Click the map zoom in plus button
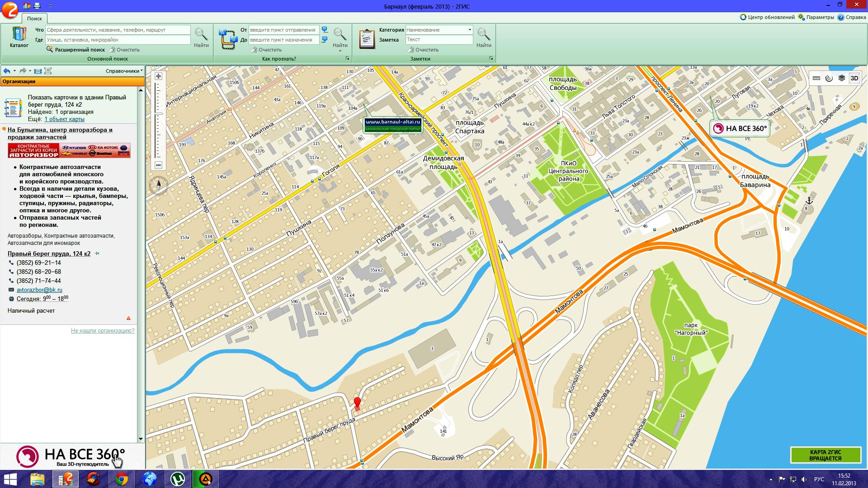 pos(158,76)
